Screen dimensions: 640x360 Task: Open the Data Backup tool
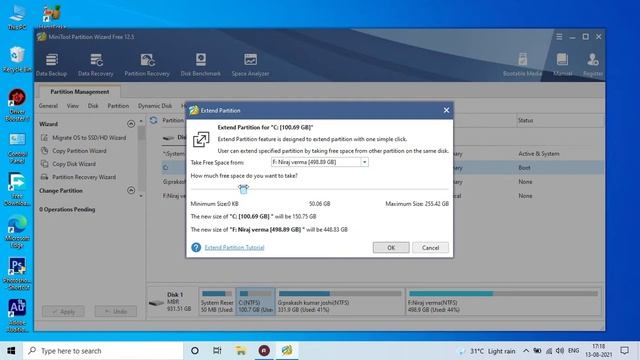click(x=51, y=64)
